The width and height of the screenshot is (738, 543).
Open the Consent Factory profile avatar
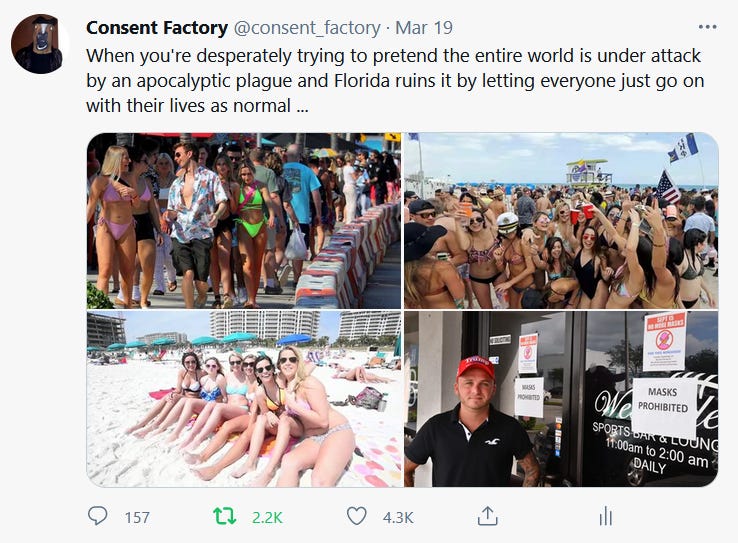[x=40, y=44]
